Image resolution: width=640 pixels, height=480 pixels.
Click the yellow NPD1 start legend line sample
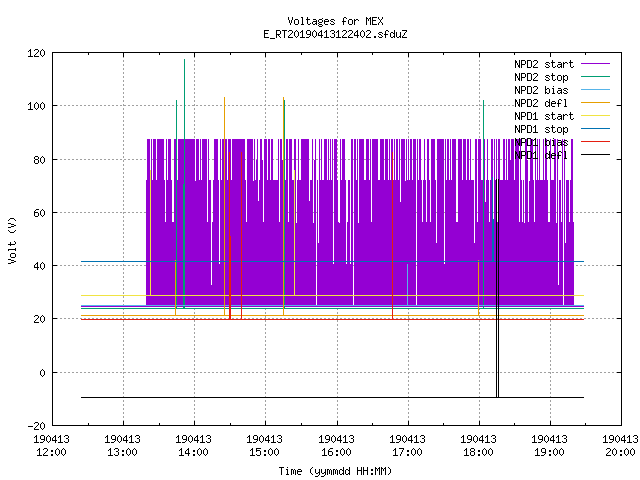[x=595, y=116]
